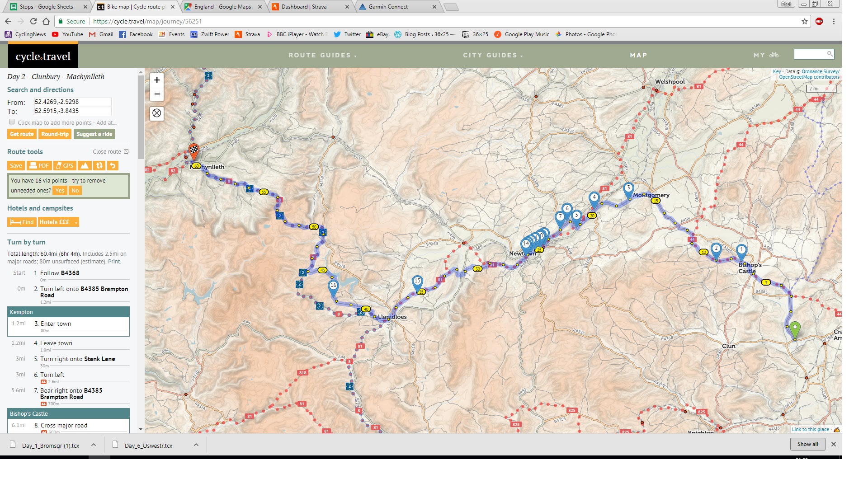The height and width of the screenshot is (488, 868).
Task: Switch to Dashboard Strava tab
Action: 310,7
